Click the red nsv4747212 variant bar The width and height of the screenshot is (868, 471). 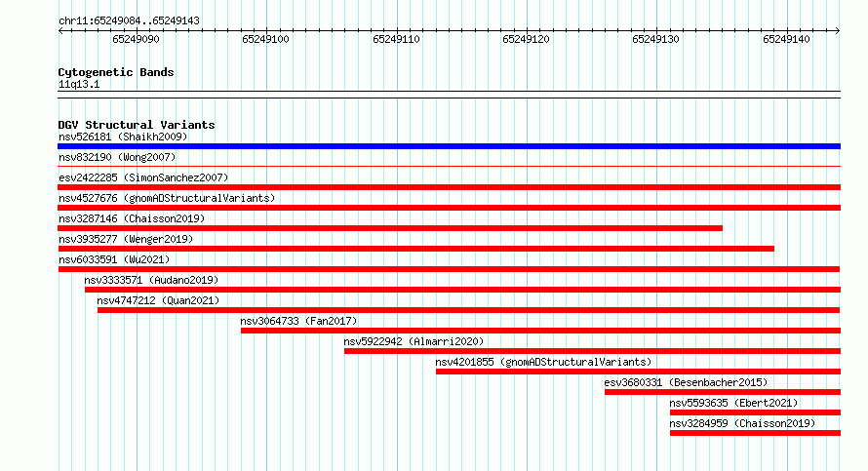pyautogui.click(x=469, y=310)
